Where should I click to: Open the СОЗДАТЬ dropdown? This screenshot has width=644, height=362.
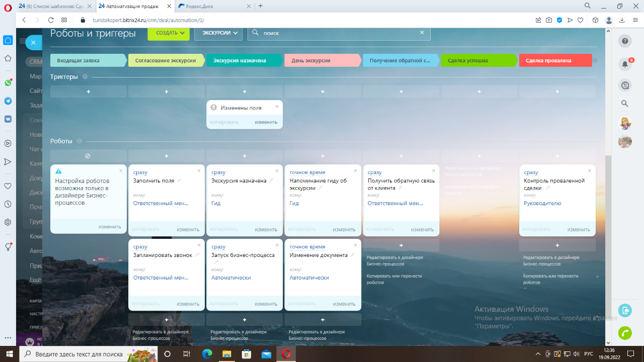[169, 33]
